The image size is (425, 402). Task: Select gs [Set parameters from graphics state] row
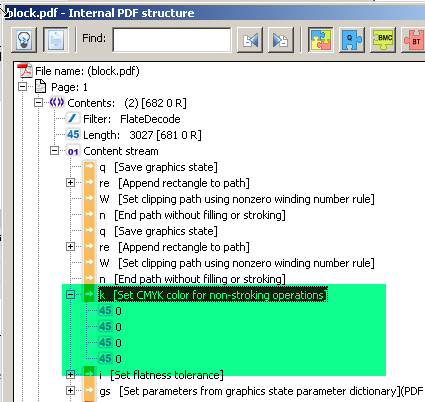pos(262,391)
